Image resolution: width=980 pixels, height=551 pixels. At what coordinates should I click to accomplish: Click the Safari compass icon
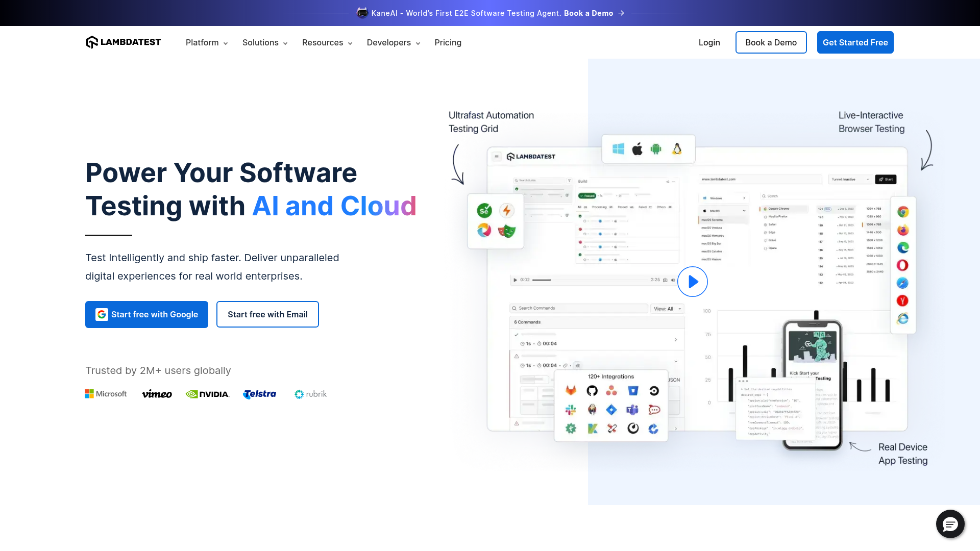[903, 283]
